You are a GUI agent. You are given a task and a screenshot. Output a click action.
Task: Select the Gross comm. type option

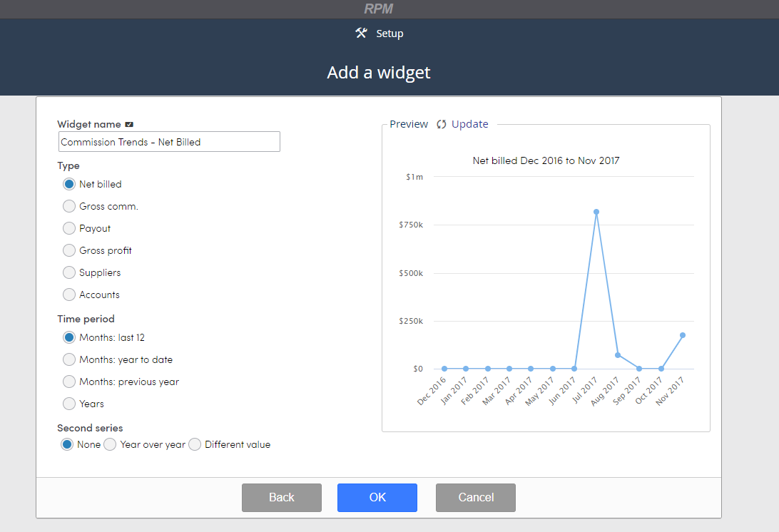coord(69,206)
